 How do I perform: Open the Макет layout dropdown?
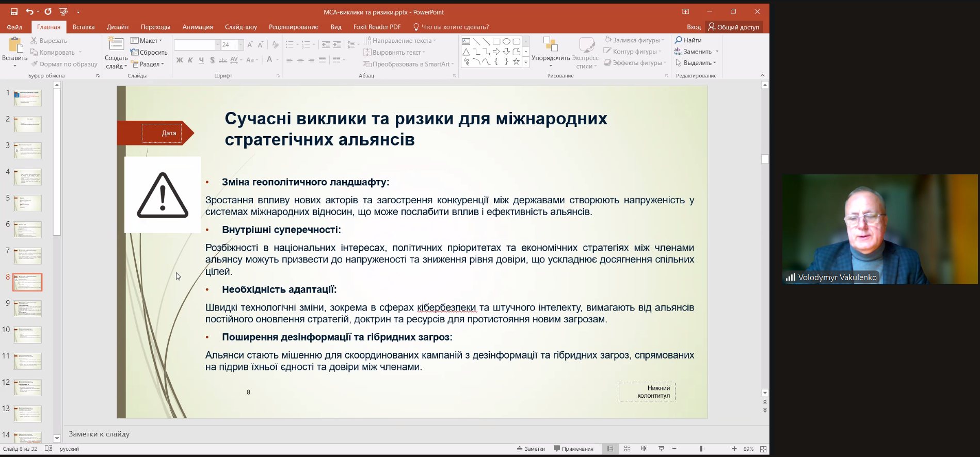[147, 41]
